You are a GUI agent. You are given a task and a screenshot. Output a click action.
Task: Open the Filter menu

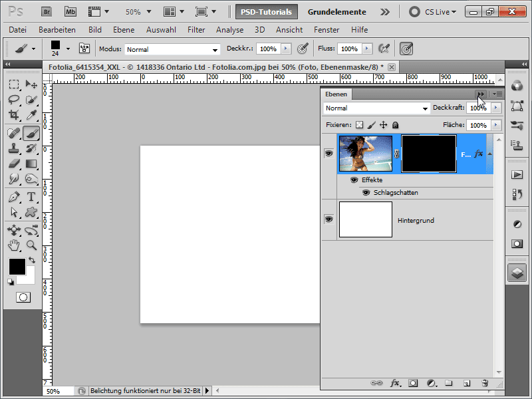point(196,30)
